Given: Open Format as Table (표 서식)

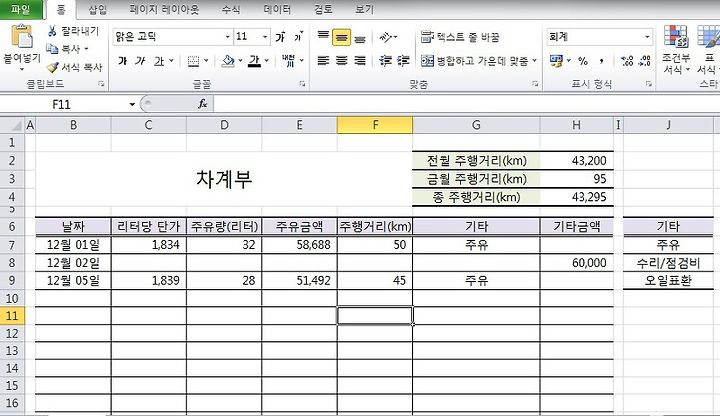Looking at the screenshot, I should pyautogui.click(x=708, y=50).
